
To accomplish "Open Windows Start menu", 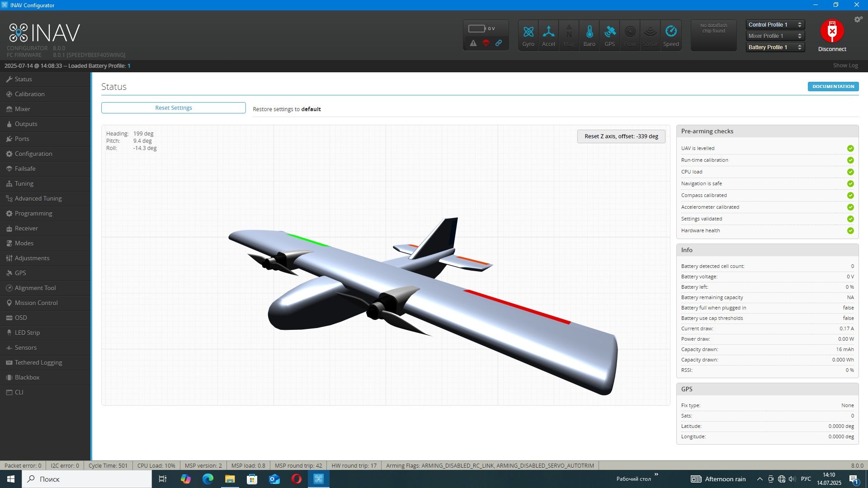I will pos(11,479).
